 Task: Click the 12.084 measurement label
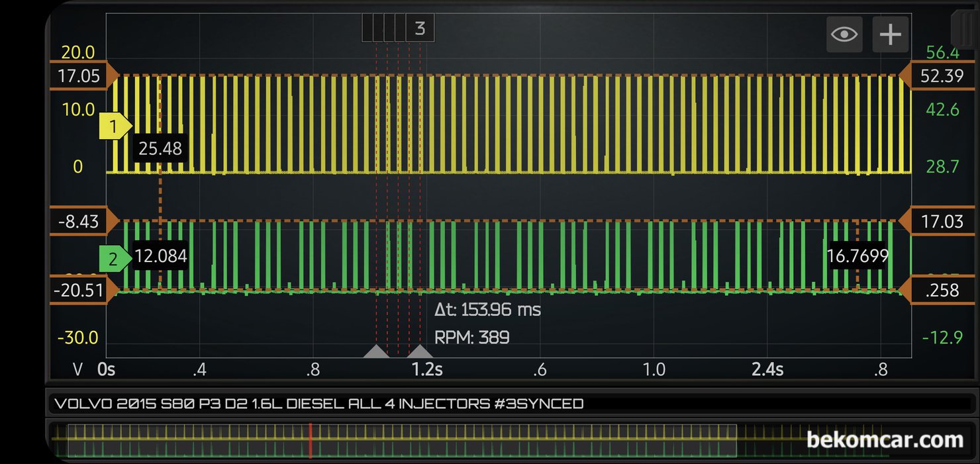160,255
